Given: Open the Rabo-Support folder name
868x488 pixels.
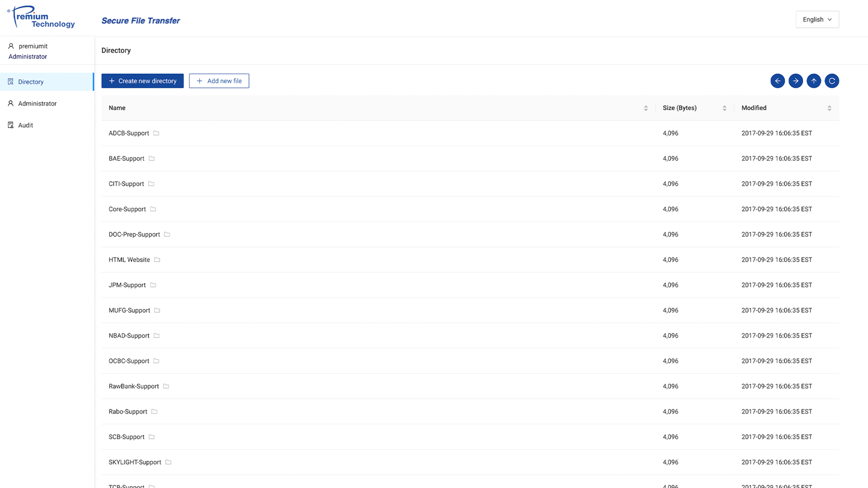Looking at the screenshot, I should [x=128, y=412].
